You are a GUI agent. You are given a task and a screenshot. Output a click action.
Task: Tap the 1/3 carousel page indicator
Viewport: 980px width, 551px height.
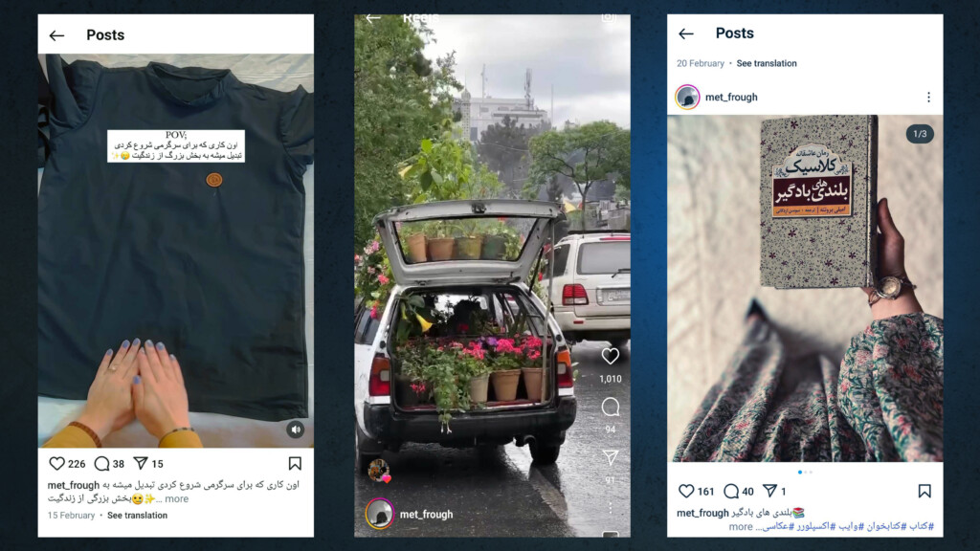pos(920,134)
